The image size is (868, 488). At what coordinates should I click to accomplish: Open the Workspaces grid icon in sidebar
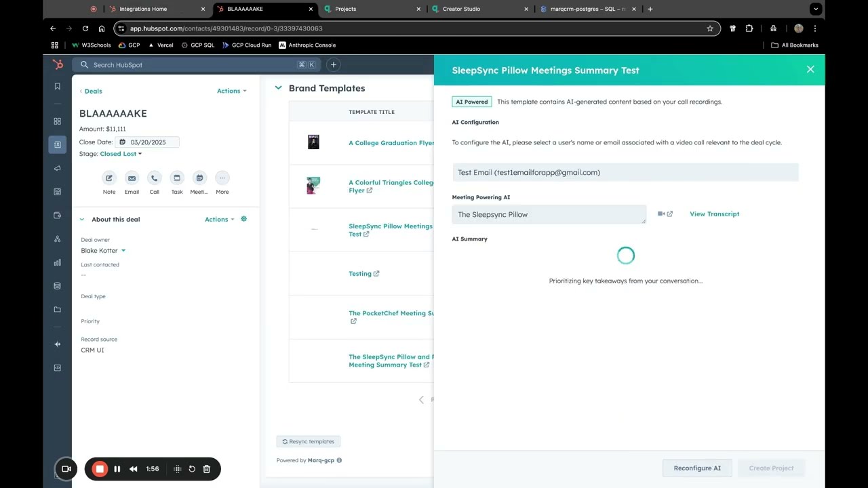click(58, 121)
